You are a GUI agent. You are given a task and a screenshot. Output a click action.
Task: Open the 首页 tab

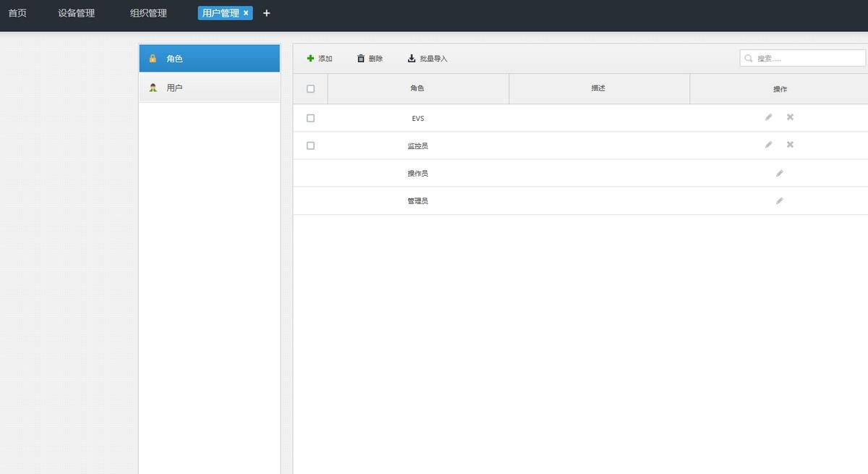point(17,13)
